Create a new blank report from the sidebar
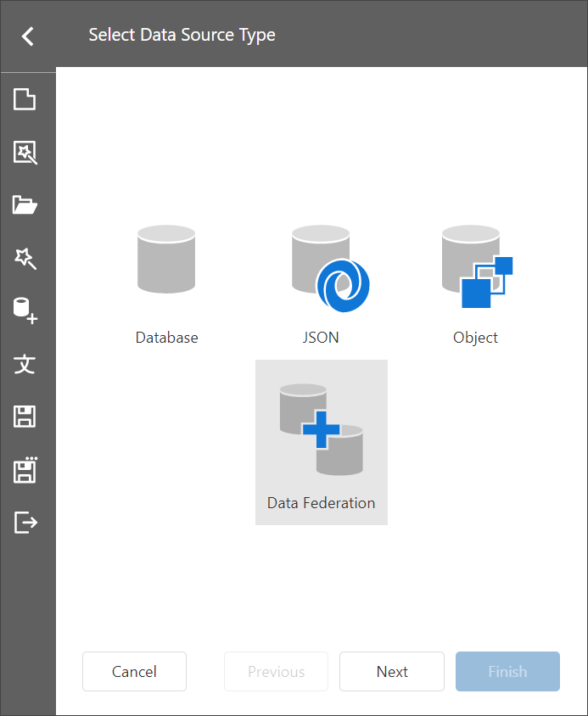The width and height of the screenshot is (588, 716). (25, 100)
